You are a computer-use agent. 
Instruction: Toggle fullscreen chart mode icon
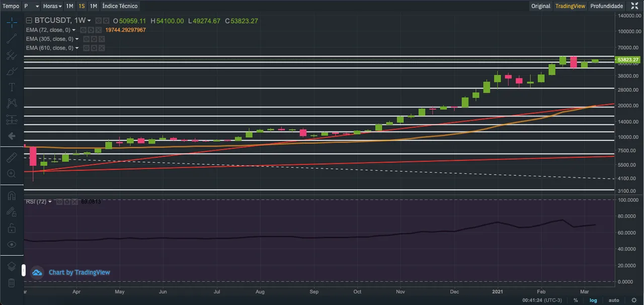[634, 6]
